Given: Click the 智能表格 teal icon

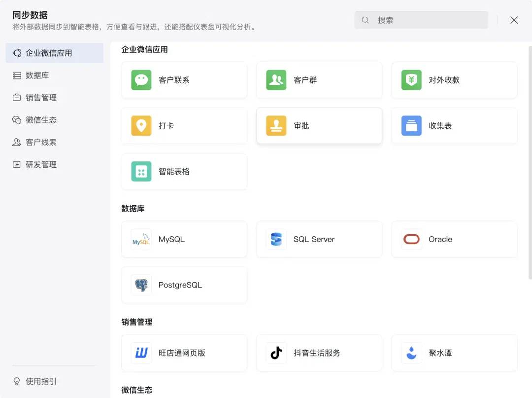Looking at the screenshot, I should 141,172.
